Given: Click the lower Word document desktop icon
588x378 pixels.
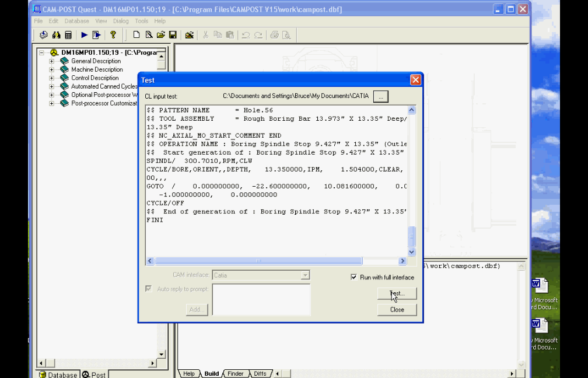Looking at the screenshot, I should [x=540, y=326].
